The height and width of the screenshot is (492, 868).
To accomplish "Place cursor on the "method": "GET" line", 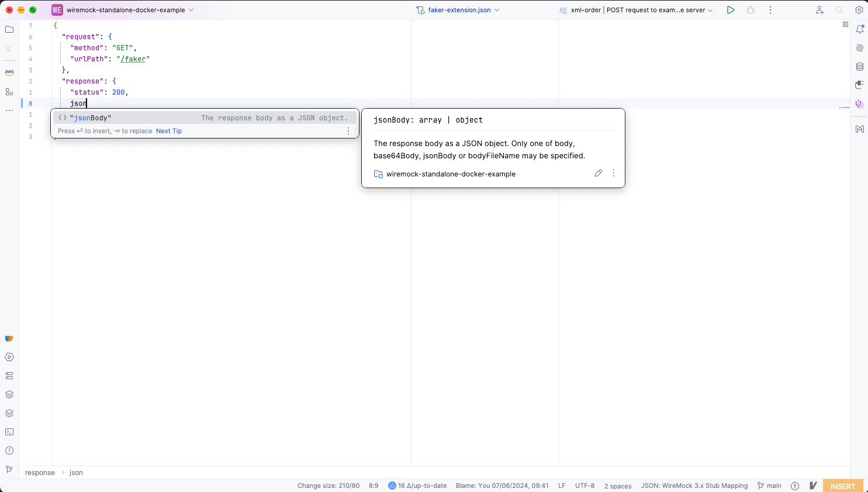I will (x=103, y=48).
